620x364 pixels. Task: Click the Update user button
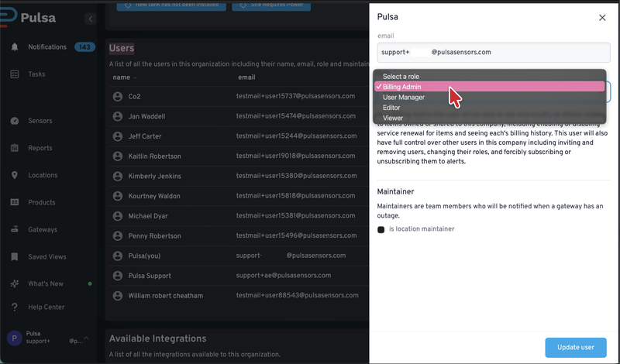coord(575,348)
